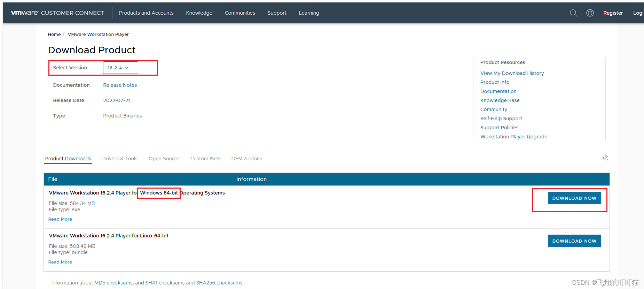Screen dimensions: 644x289
Task: Open the Community resource link
Action: [494, 109]
